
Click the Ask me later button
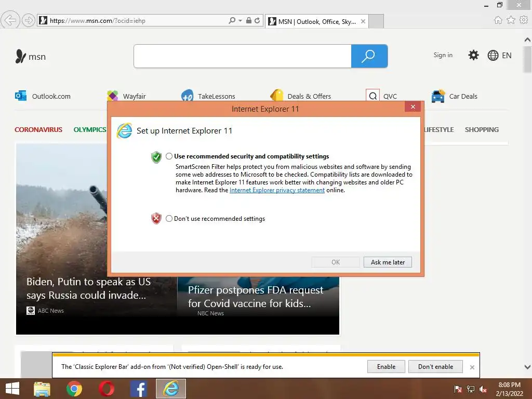click(388, 262)
